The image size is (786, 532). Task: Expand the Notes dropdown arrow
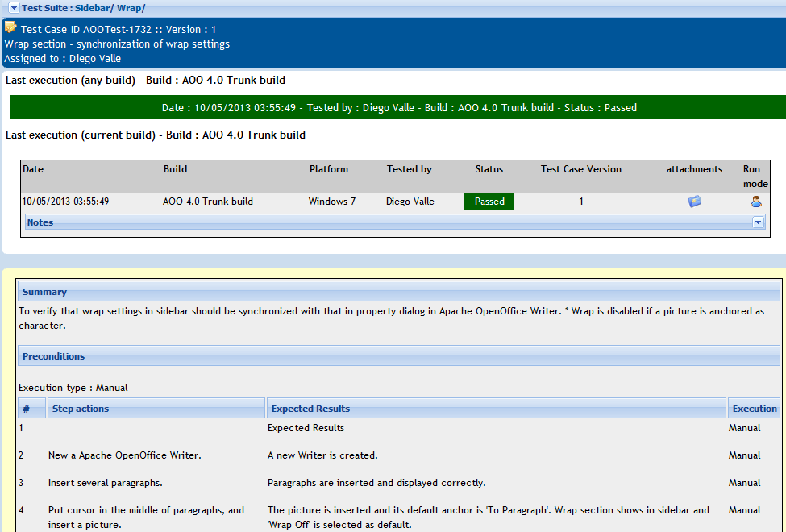(x=758, y=222)
